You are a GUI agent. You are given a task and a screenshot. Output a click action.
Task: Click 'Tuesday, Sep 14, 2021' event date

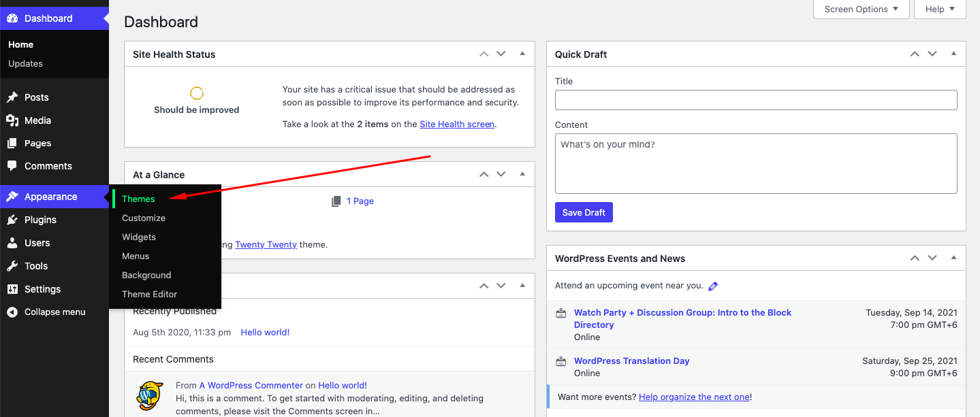click(x=911, y=312)
